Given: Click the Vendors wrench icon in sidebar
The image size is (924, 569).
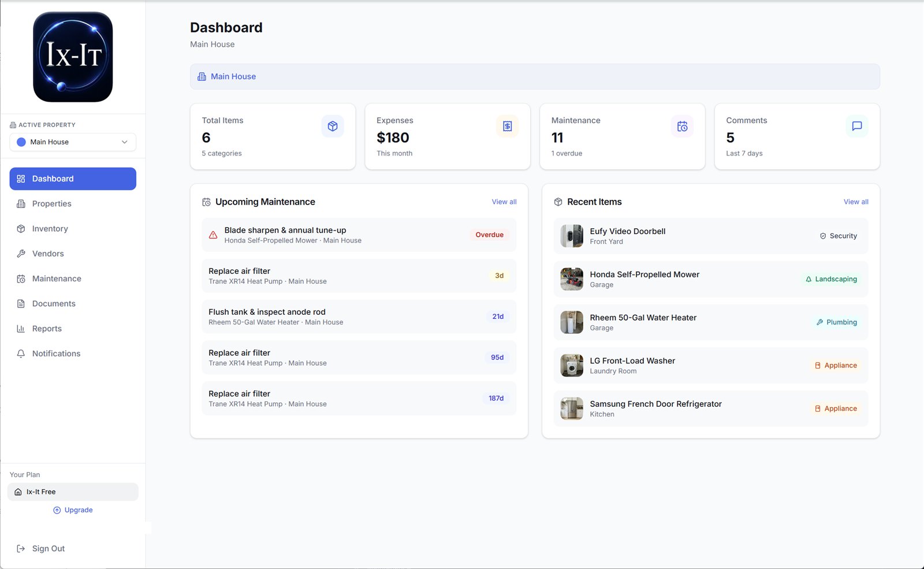Looking at the screenshot, I should point(21,254).
